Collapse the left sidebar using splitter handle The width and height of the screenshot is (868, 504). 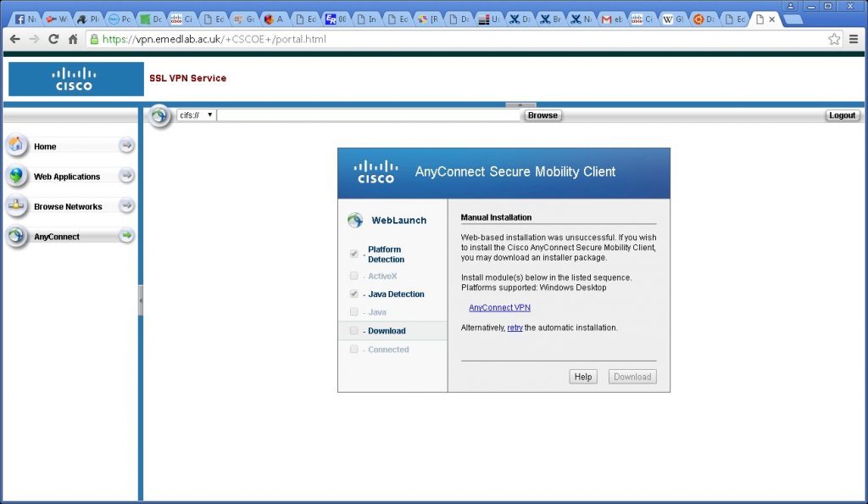tap(141, 300)
